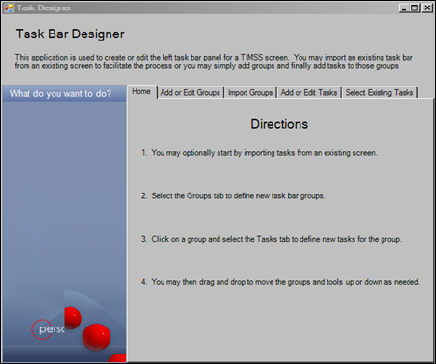Click direction 2 about the Groups tab
Viewport: 436px width, 364px height.
(x=233, y=196)
